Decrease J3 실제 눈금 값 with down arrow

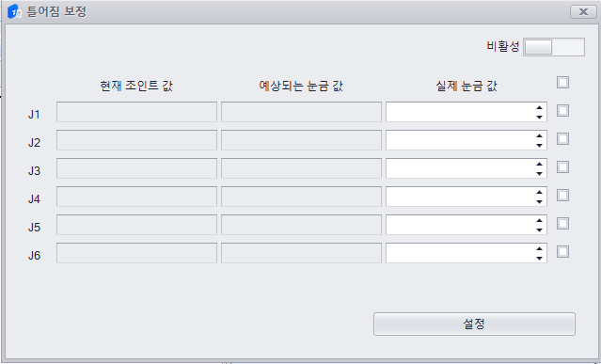coord(539,174)
